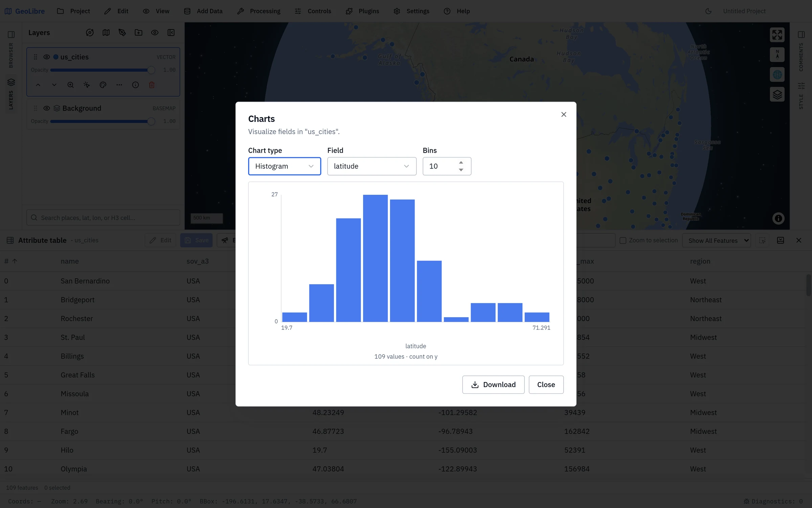The image size is (812, 508).
Task: Toggle the right sidebar panel icon
Action: 801,35
